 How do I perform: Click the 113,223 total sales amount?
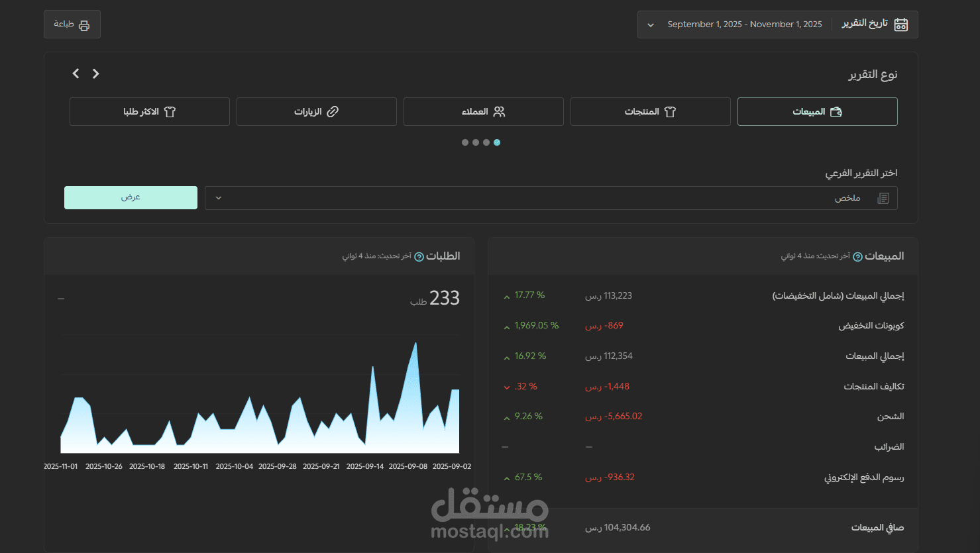pos(608,296)
